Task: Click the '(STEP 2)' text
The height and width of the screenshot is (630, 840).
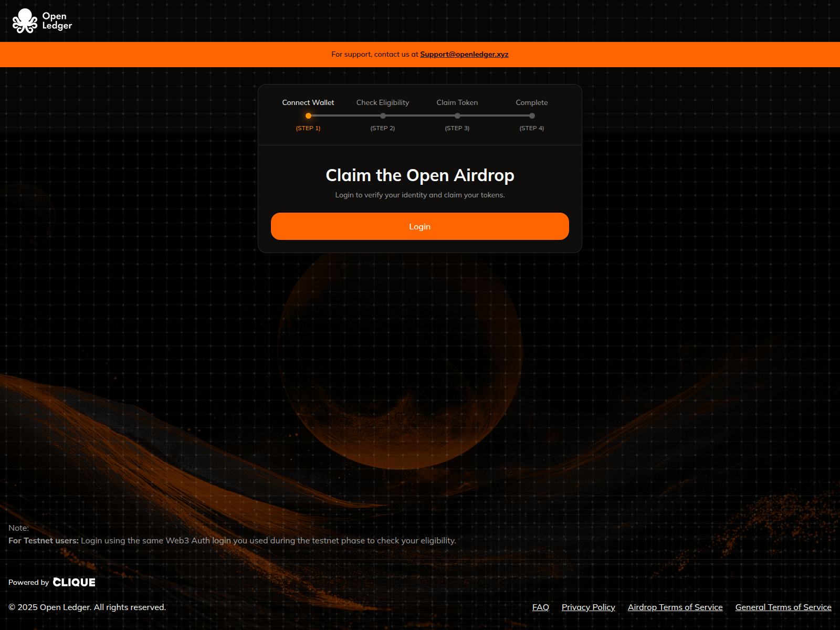Action: point(383,128)
